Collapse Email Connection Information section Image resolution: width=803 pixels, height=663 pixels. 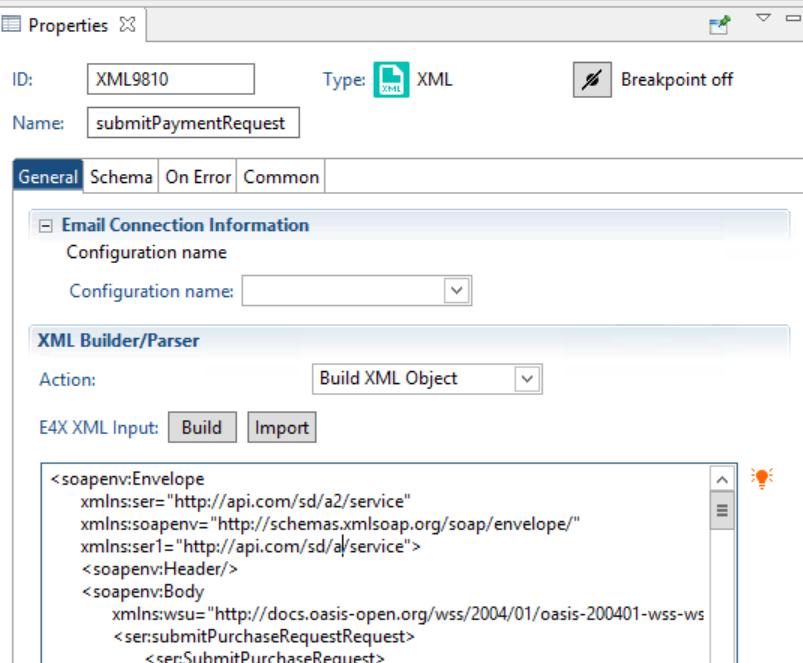pyautogui.click(x=46, y=226)
